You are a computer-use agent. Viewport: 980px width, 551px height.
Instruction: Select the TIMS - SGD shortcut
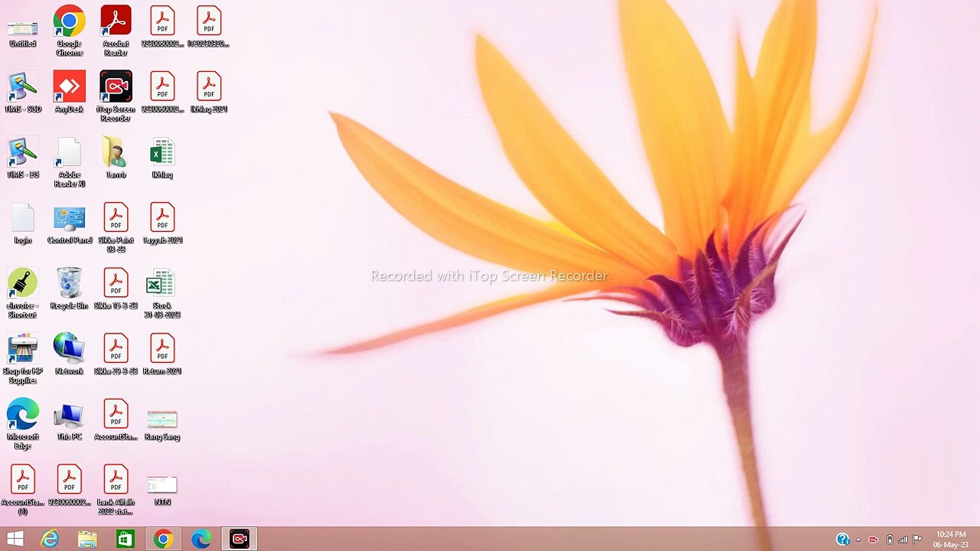(22, 88)
